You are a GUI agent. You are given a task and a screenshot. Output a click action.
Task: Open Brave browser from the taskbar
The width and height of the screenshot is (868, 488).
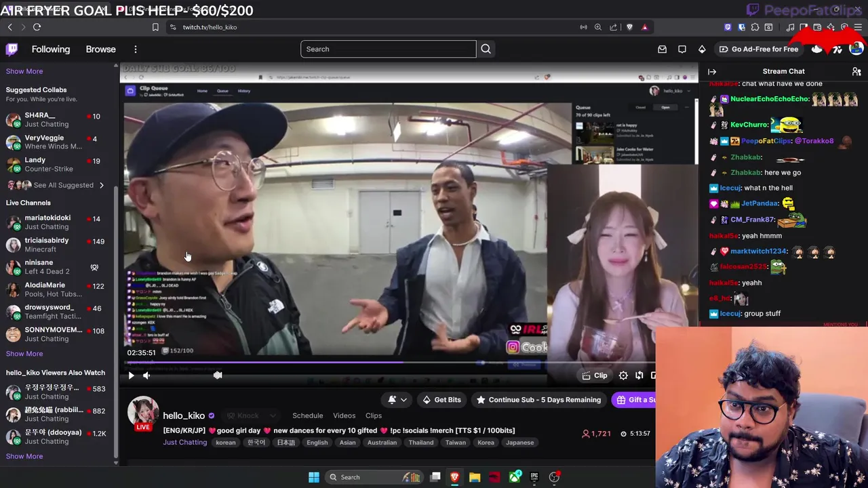pyautogui.click(x=454, y=477)
